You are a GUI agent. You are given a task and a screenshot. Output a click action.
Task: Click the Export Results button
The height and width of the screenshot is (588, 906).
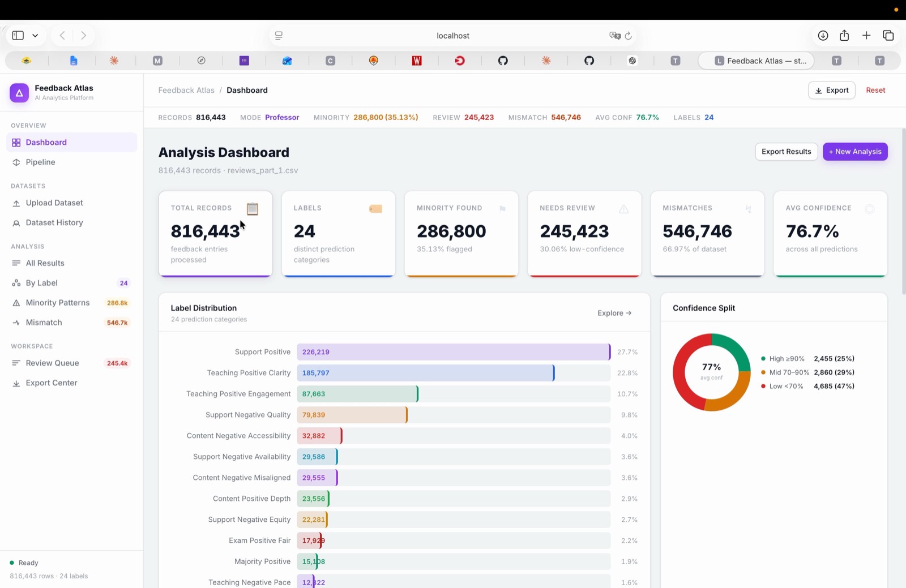786,152
